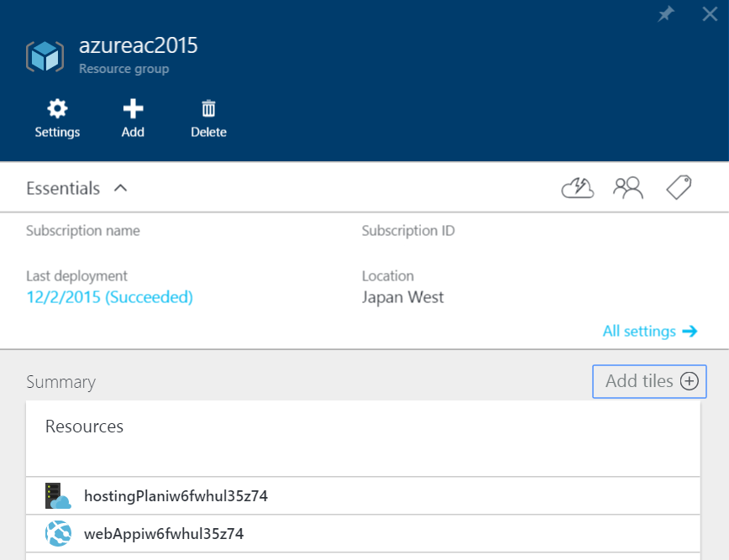
Task: Click the Japan West location value
Action: click(x=402, y=297)
